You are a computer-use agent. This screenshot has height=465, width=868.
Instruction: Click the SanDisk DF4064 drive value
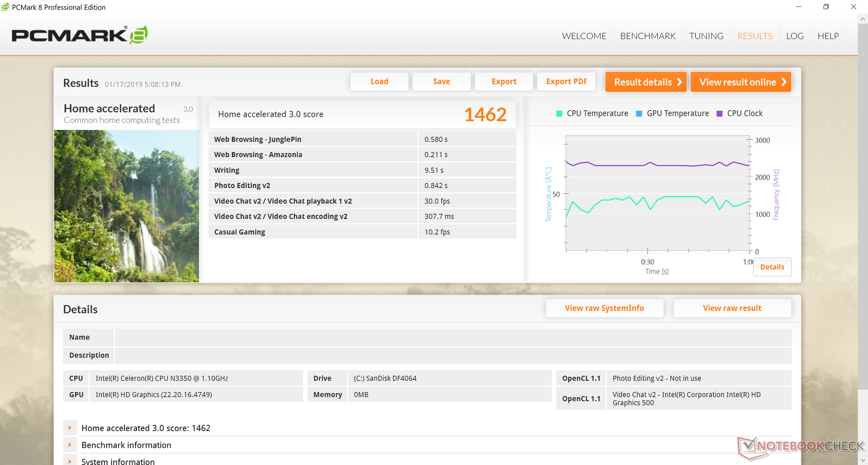click(385, 378)
